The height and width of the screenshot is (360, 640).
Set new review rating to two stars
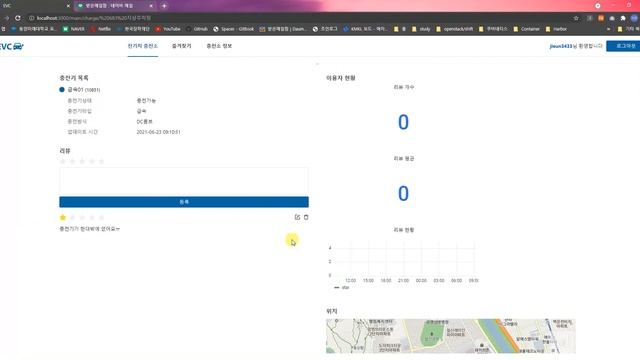pos(73,162)
